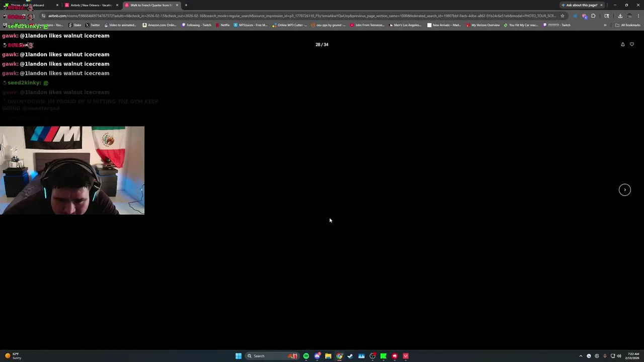Open the browser extensions puzzle icon
This screenshot has width=644, height=362.
click(x=593, y=16)
